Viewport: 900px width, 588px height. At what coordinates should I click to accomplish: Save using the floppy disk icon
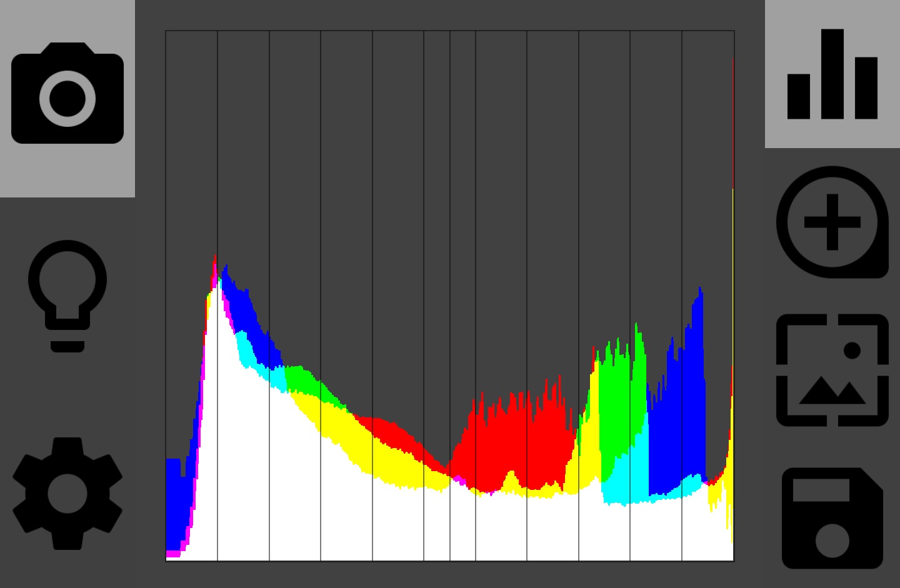tap(832, 518)
